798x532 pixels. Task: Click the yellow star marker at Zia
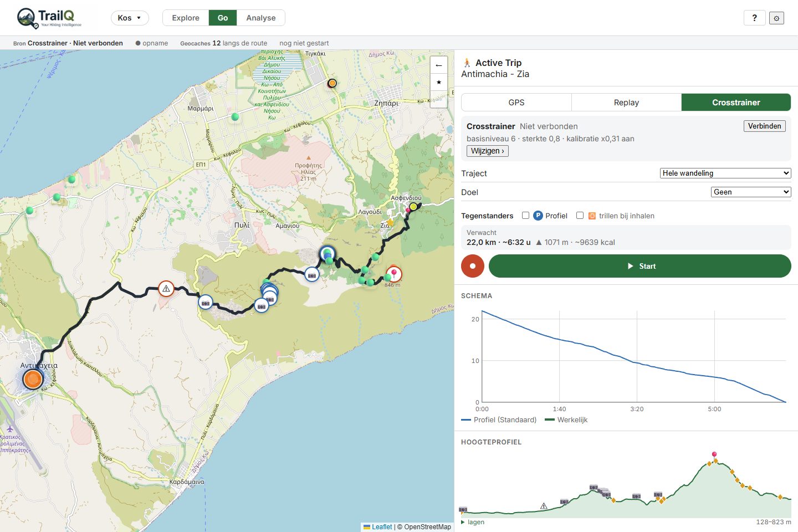(x=390, y=222)
